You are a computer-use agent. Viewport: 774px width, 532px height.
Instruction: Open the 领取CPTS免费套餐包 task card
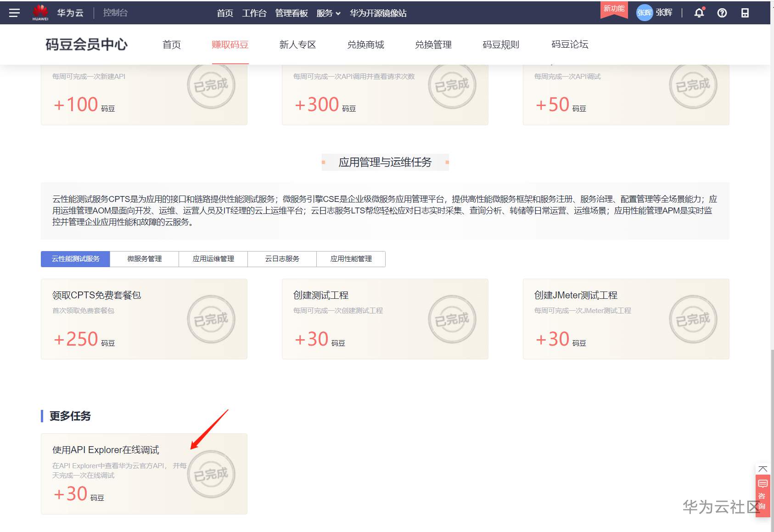[144, 319]
